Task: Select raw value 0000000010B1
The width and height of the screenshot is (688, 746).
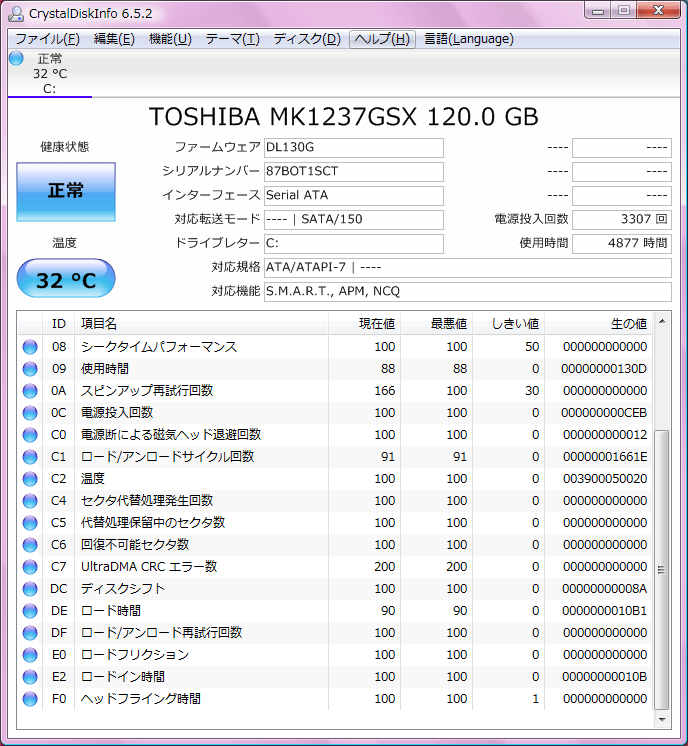Action: click(x=604, y=610)
